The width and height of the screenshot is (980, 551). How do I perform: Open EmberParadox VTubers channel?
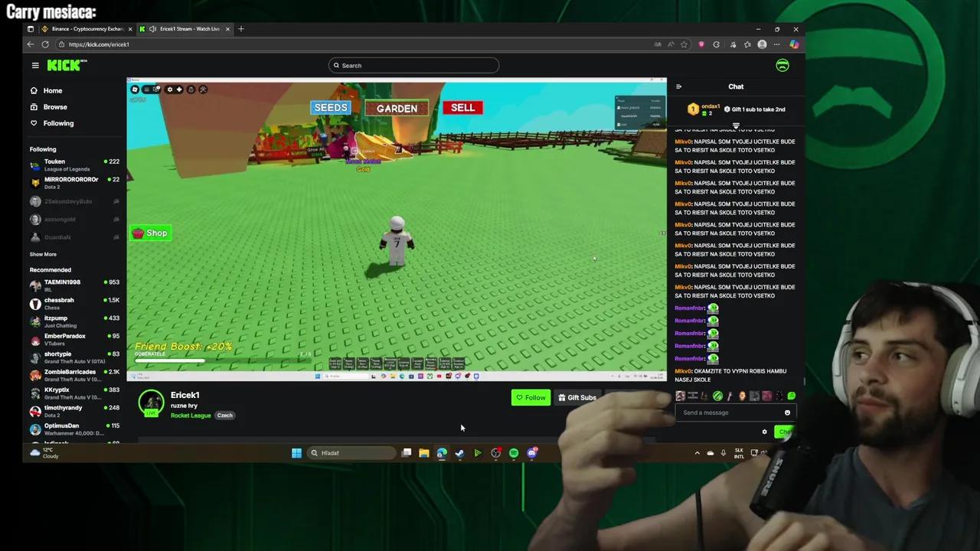click(x=74, y=339)
